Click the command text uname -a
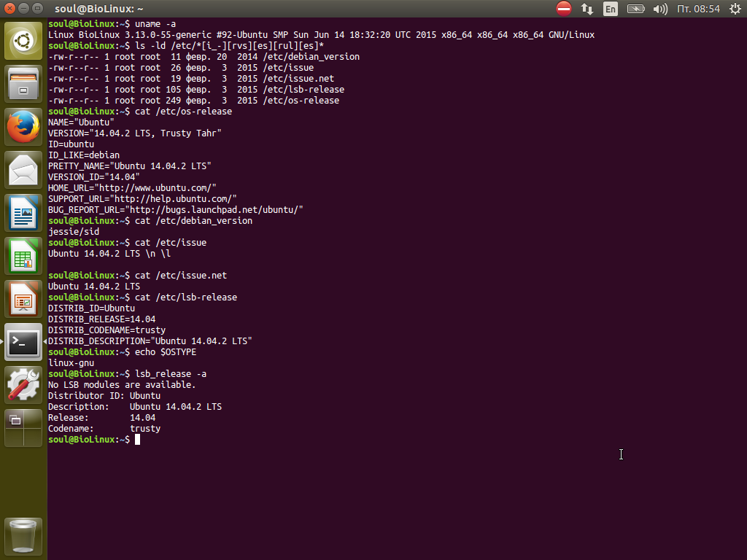This screenshot has height=560, width=747. 155,24
